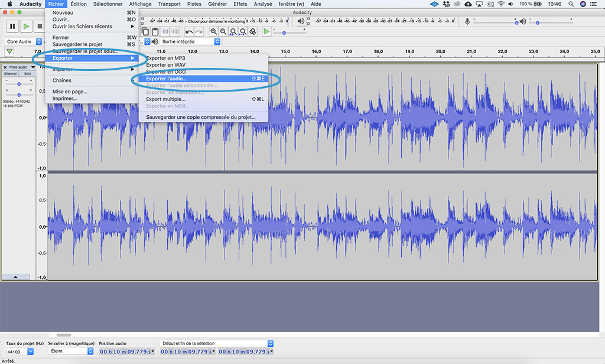Click the Paste clipboard icon
The height and width of the screenshot is (364, 605).
(155, 32)
